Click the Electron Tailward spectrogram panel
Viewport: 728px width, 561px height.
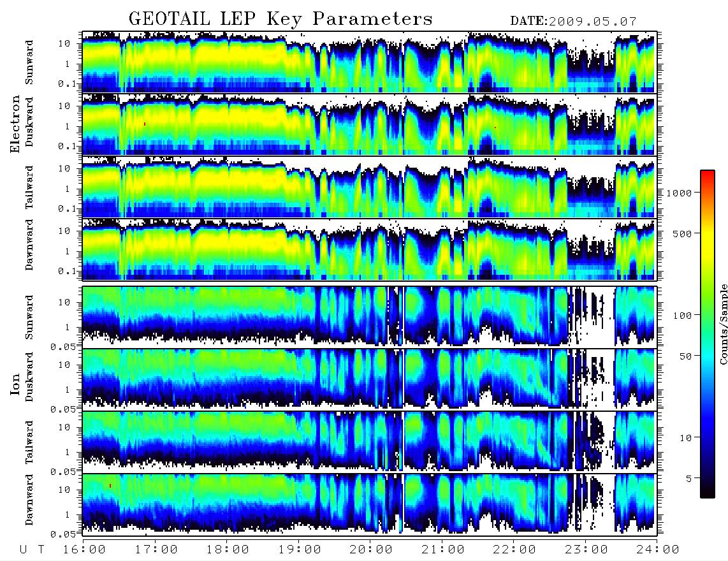click(370, 187)
